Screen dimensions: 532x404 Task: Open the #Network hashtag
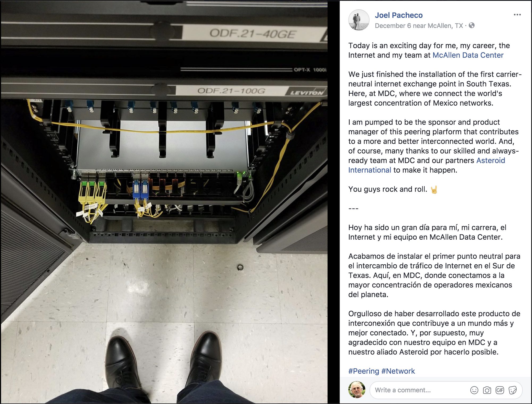(x=398, y=371)
